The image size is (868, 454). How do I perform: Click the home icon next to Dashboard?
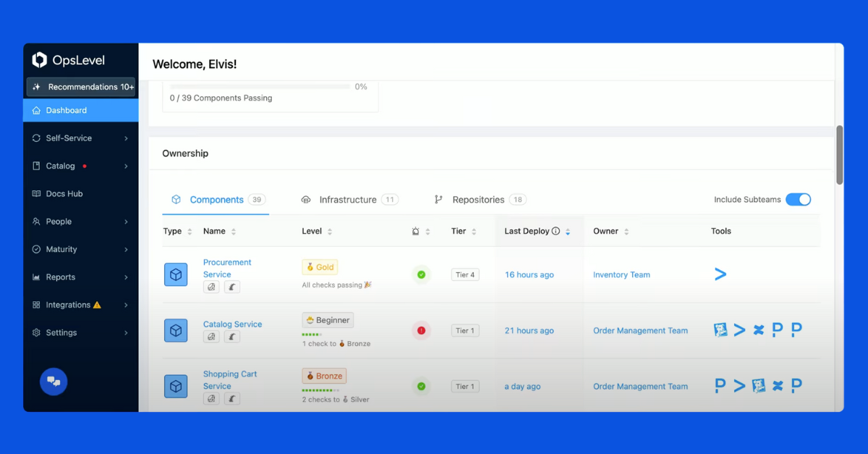[36, 111]
